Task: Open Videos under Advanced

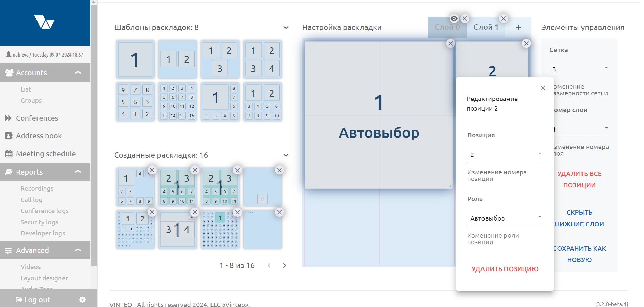Action: 30,267
